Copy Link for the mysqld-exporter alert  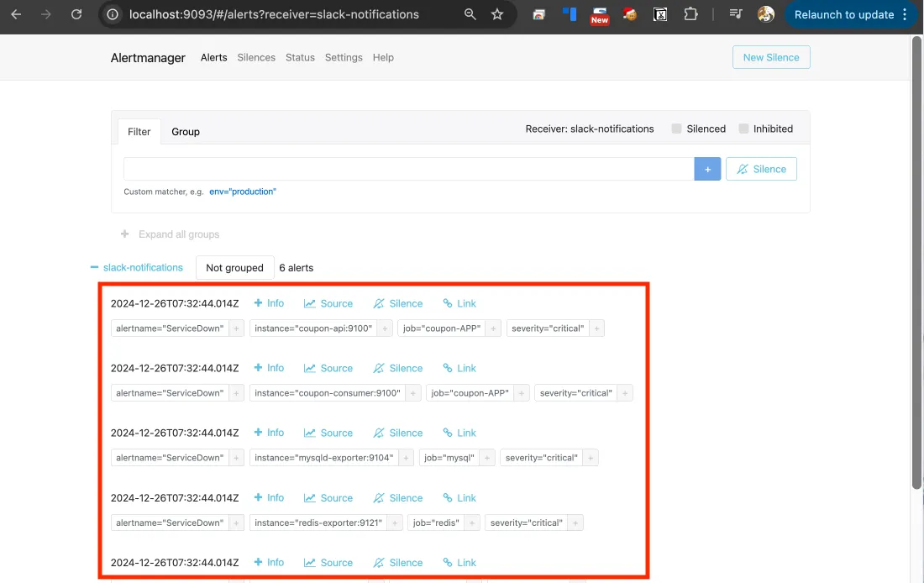[x=459, y=433]
